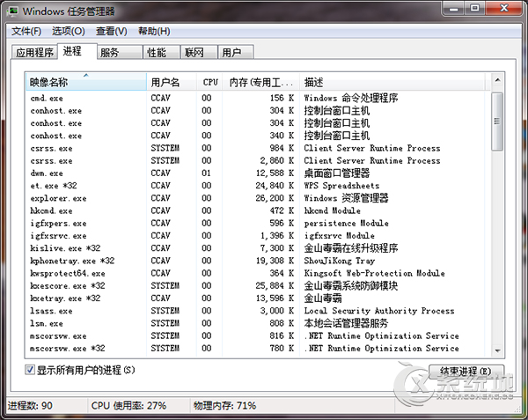
Task: Click the scroll down arrow of process list
Action: (497, 351)
